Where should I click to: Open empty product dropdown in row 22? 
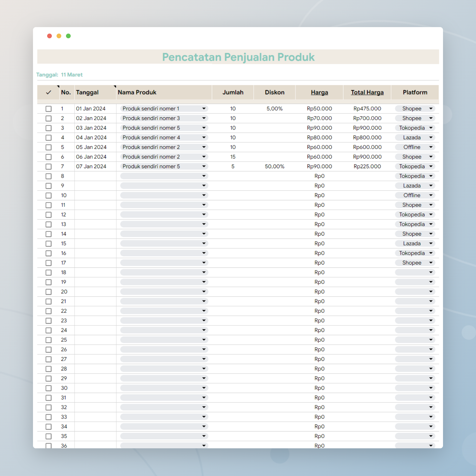pos(164,311)
